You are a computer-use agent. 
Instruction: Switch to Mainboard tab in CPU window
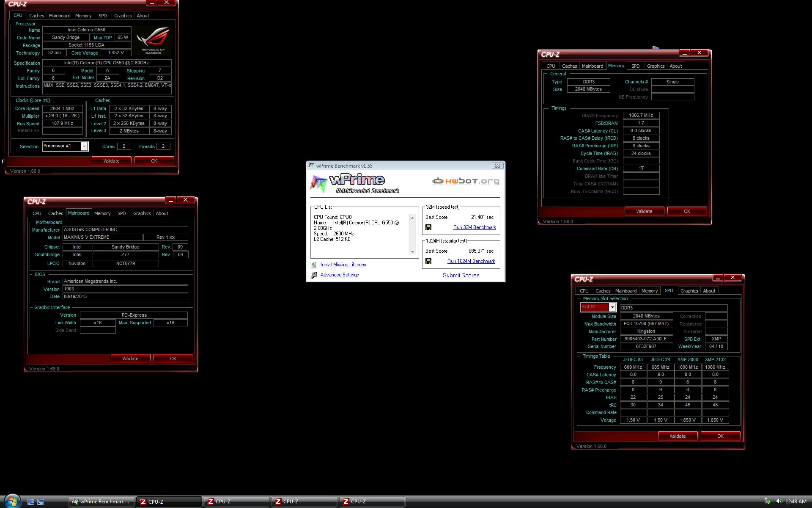pos(60,16)
